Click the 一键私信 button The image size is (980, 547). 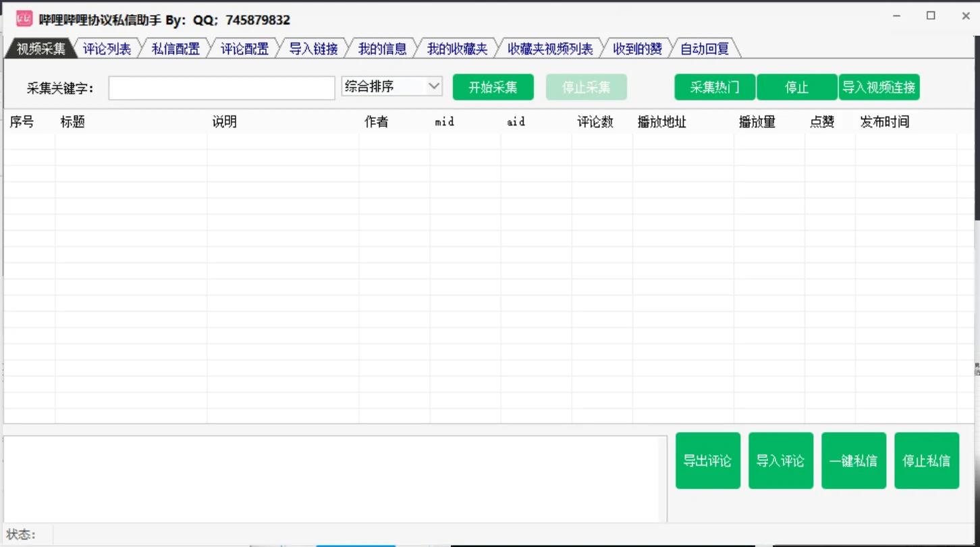tap(854, 461)
